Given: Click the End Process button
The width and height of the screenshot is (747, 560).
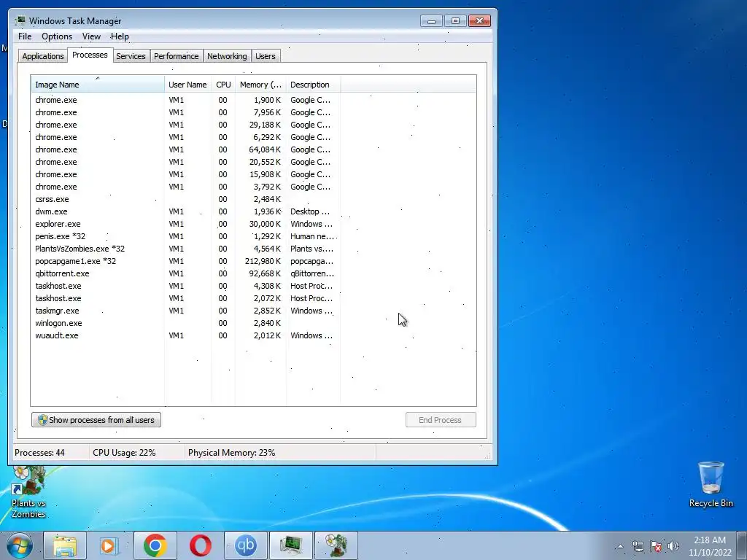Looking at the screenshot, I should point(441,420).
